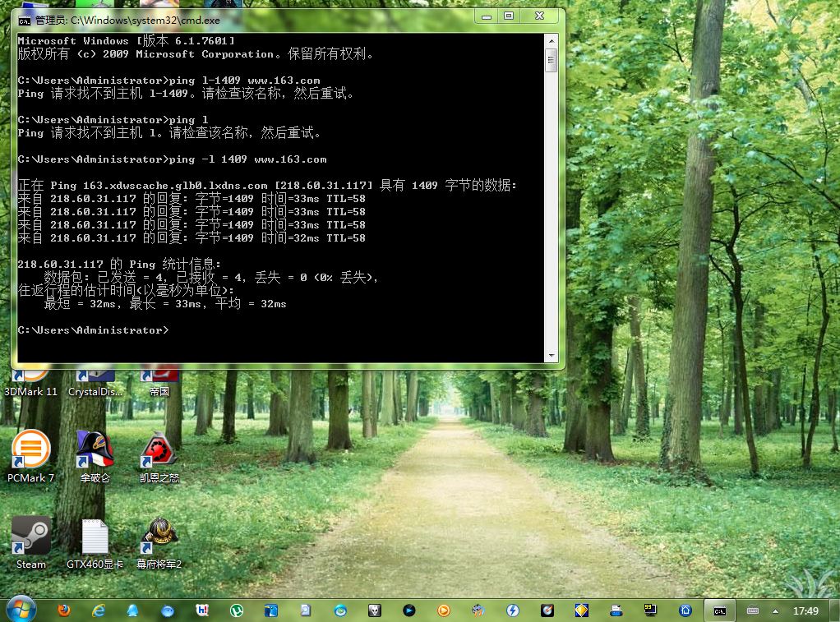Show hidden tray icons arrow
840x622 pixels.
click(775, 610)
